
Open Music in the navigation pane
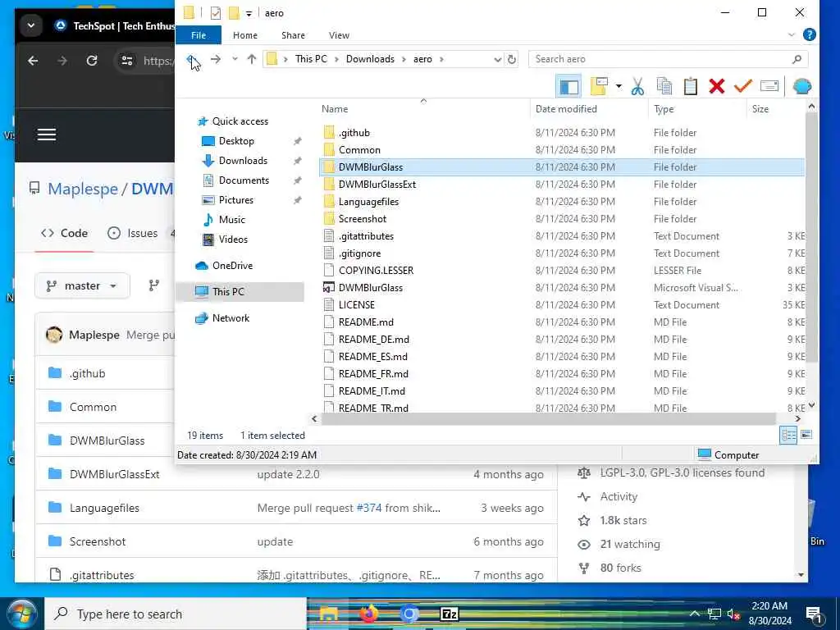231,220
